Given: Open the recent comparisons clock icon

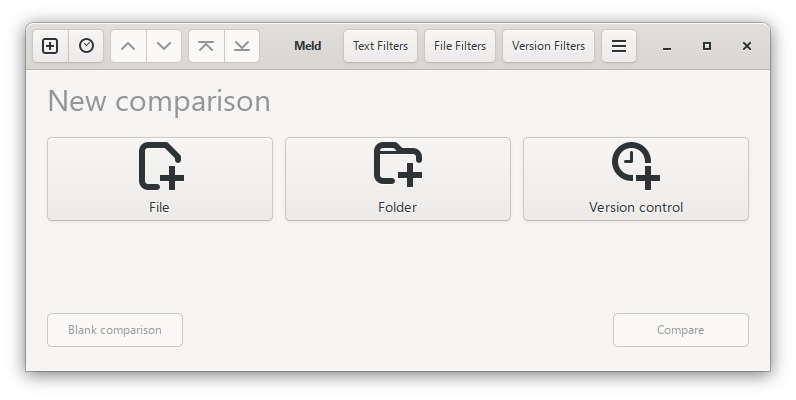Looking at the screenshot, I should coord(87,46).
